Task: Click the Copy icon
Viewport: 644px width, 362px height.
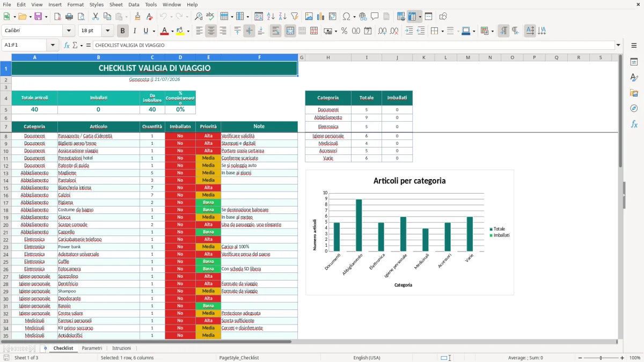Action: click(107, 17)
